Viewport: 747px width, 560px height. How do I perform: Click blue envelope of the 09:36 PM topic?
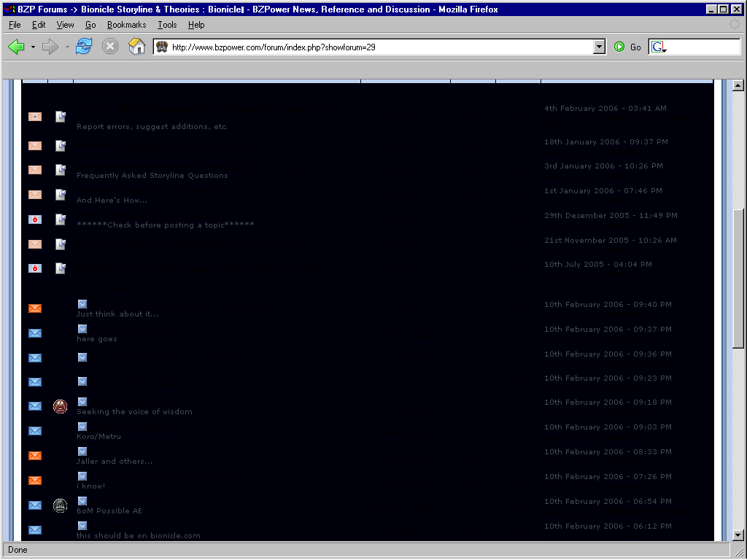pyautogui.click(x=35, y=358)
